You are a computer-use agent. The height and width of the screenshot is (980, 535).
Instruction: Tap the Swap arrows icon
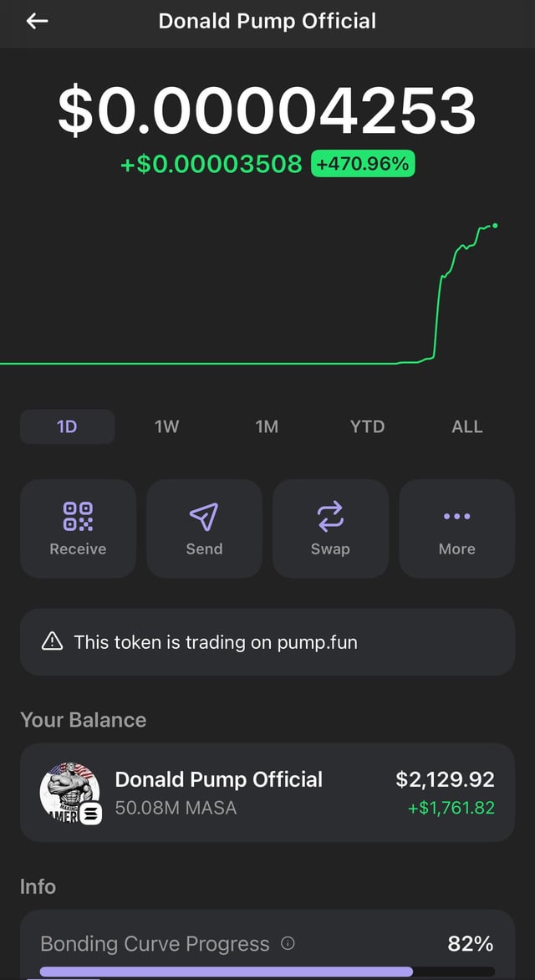coord(330,517)
